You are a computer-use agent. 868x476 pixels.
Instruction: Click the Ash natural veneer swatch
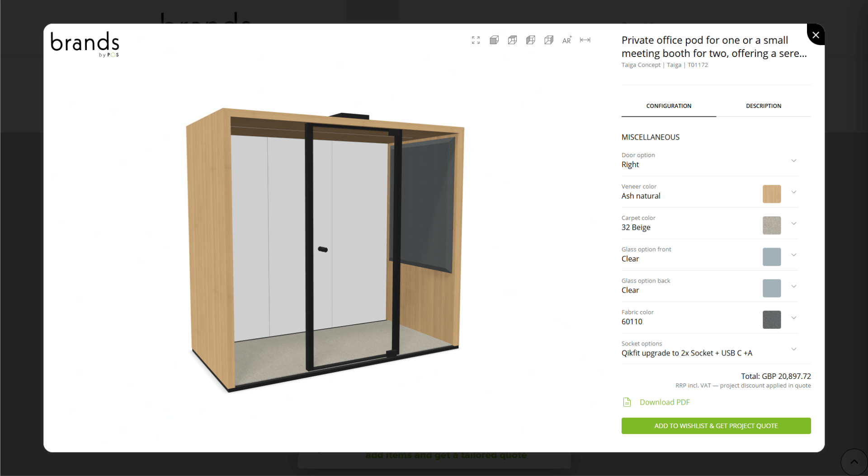[x=771, y=194]
